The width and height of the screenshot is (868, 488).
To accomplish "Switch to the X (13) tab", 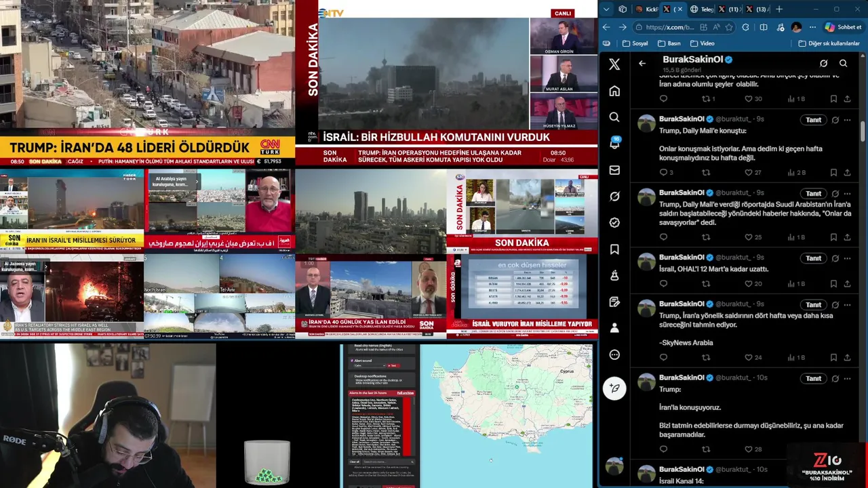I will [756, 9].
